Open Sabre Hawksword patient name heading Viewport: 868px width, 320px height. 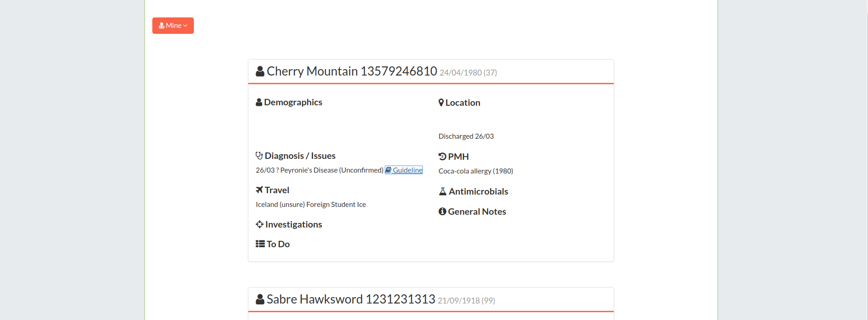pyautogui.click(x=351, y=299)
